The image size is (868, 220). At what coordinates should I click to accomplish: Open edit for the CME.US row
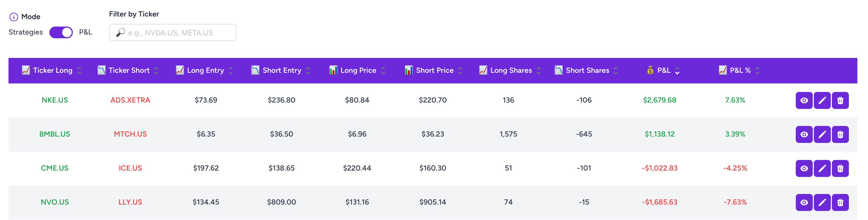(x=822, y=168)
